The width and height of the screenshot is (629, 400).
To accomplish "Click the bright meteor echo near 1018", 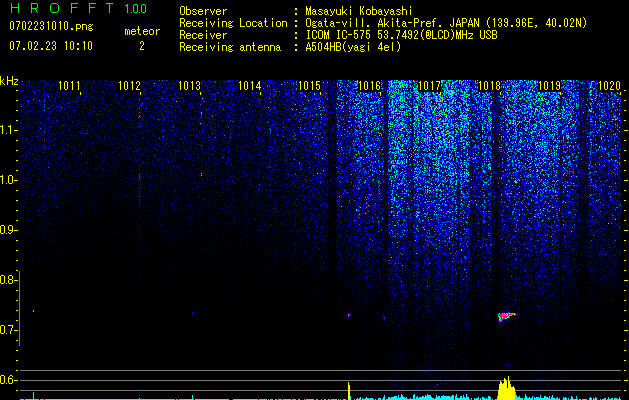I will click(506, 317).
